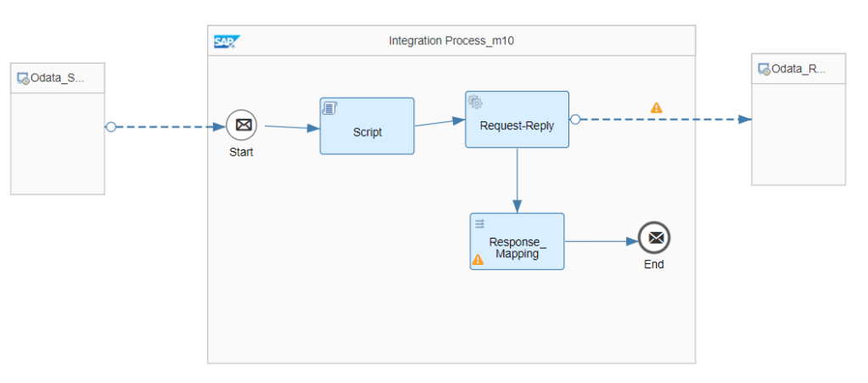The height and width of the screenshot is (383, 868).
Task: Click the mapping lines icon on Response_Mapping
Action: [x=479, y=223]
